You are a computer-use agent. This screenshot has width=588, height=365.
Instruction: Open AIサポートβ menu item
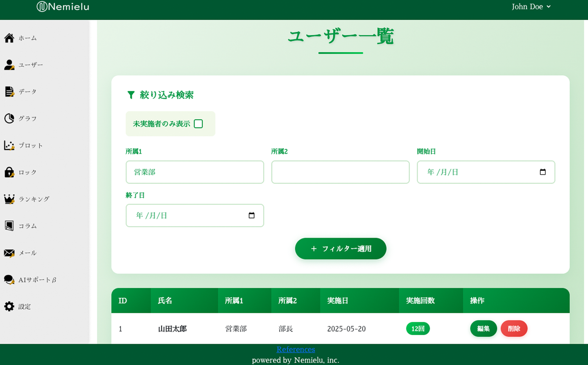click(x=37, y=280)
